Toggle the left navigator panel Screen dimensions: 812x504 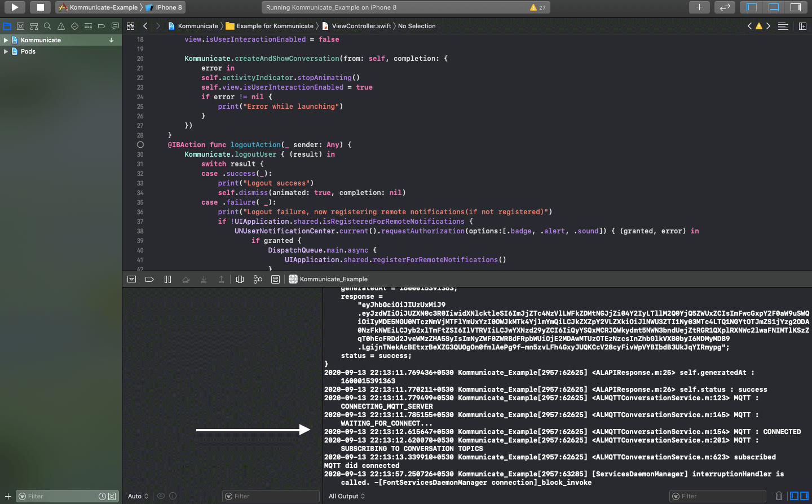pos(752,7)
